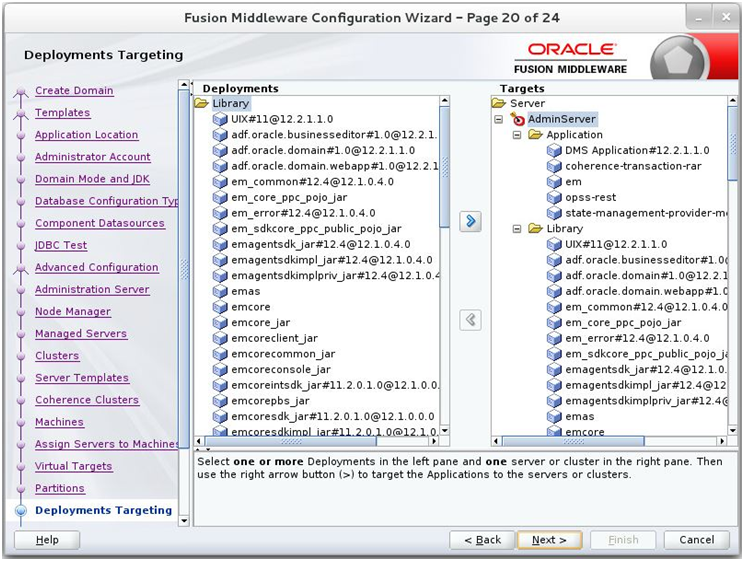The height and width of the screenshot is (561, 744).
Task: Open the Application Location step
Action: point(86,135)
